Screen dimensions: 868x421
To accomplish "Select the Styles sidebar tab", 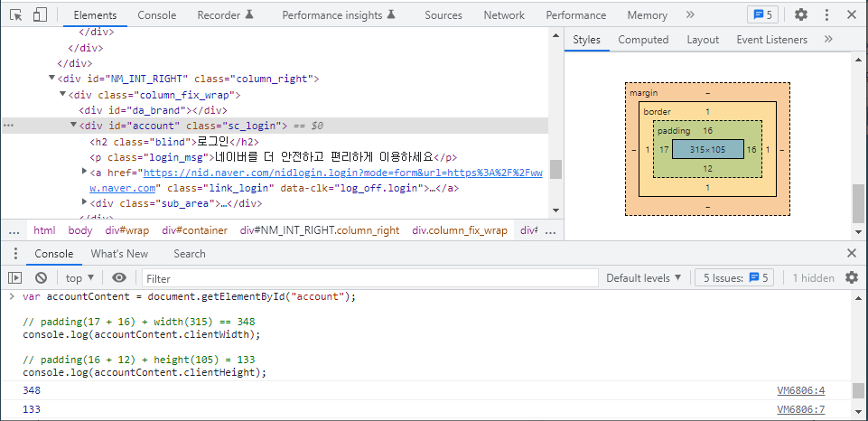I will [x=586, y=40].
